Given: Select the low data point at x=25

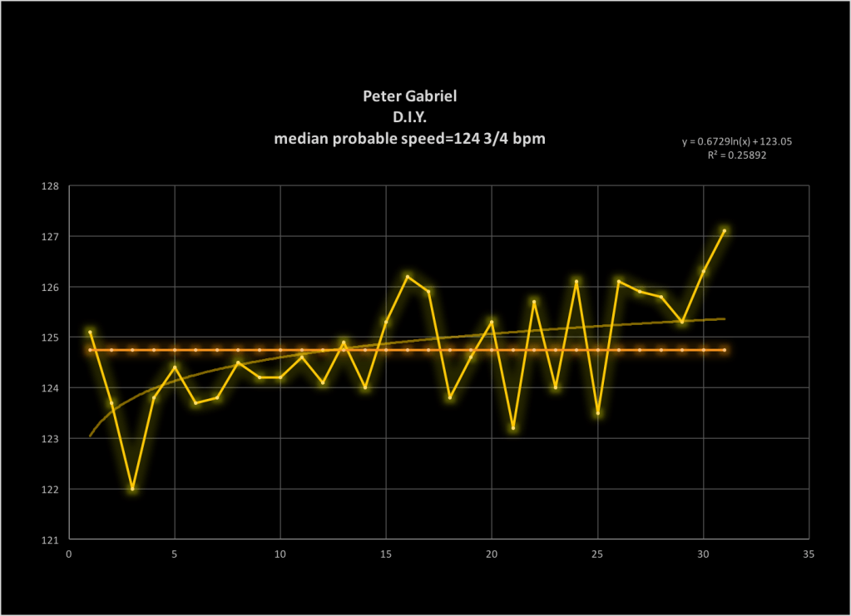Looking at the screenshot, I should (598, 413).
